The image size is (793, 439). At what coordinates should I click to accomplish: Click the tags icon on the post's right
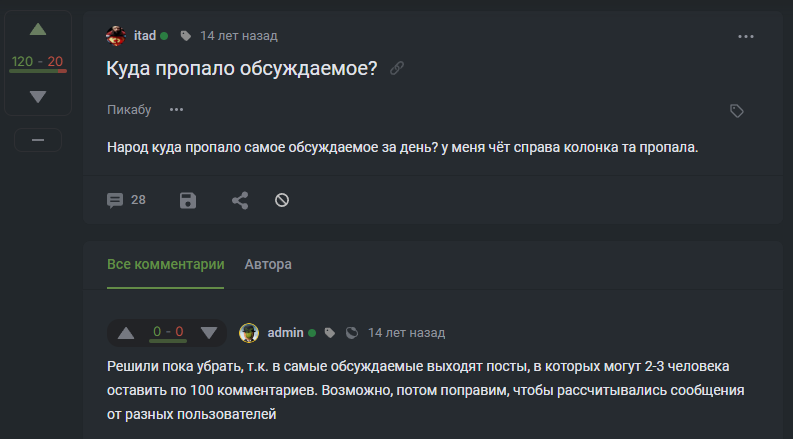point(737,110)
